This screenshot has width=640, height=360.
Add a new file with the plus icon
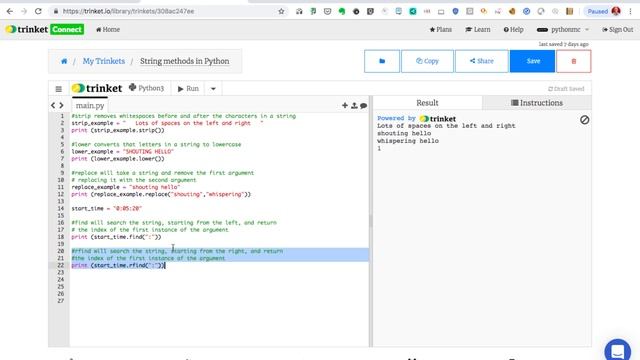[x=345, y=105]
